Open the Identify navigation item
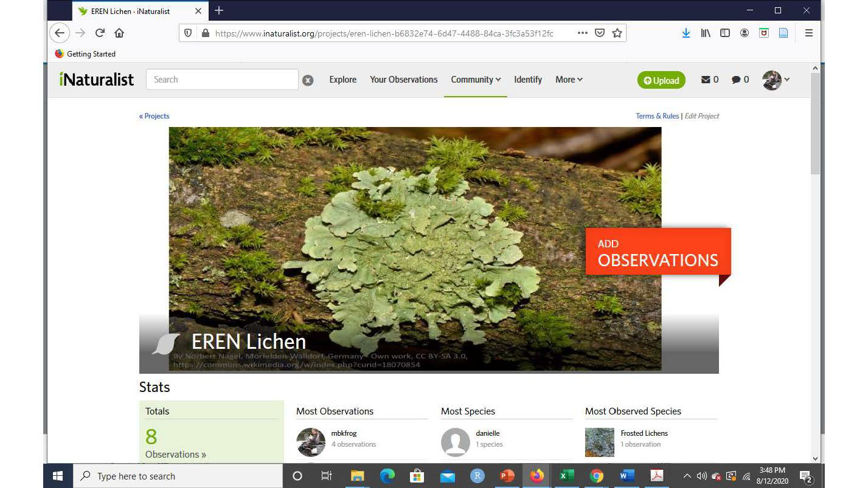This screenshot has height=488, width=868. click(x=527, y=80)
